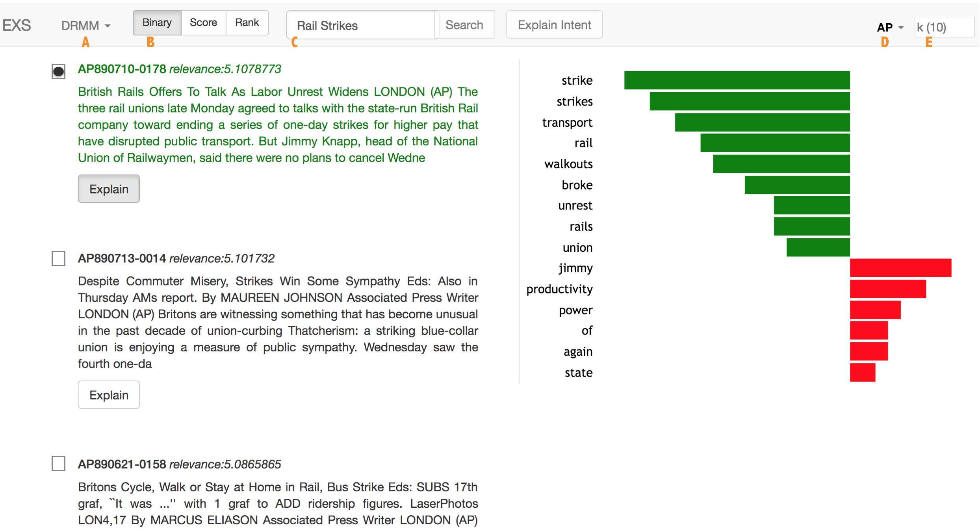Select the Binary explanation mode

point(157,23)
